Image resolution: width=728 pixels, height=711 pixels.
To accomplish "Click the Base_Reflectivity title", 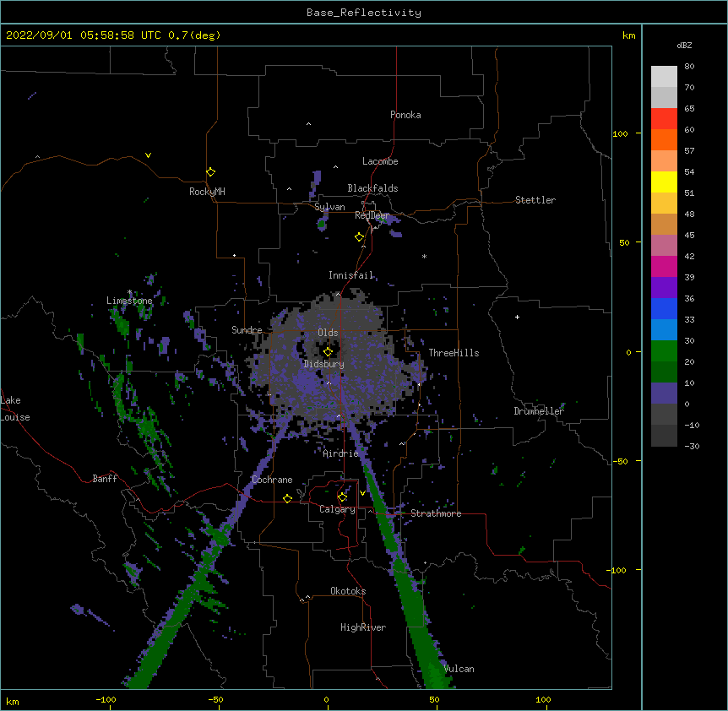I will (x=364, y=13).
